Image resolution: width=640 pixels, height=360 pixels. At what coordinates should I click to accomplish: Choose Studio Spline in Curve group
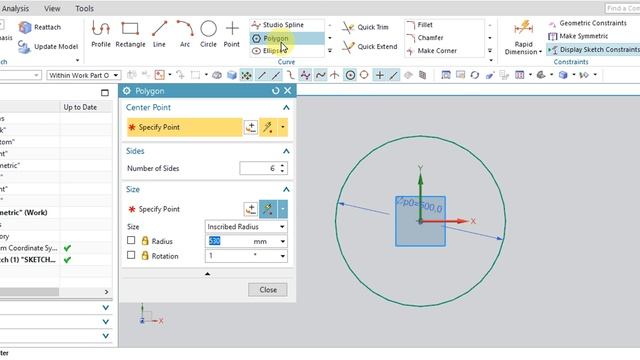coord(287,25)
